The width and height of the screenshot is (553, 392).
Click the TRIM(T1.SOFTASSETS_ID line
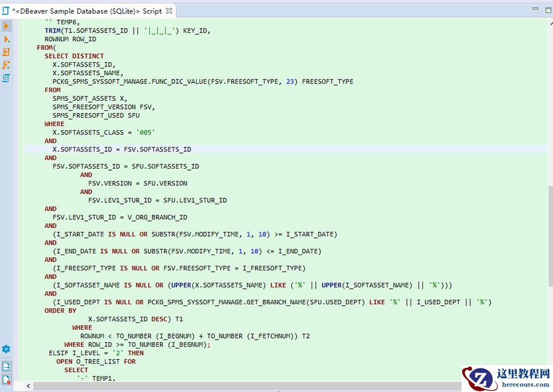(128, 30)
